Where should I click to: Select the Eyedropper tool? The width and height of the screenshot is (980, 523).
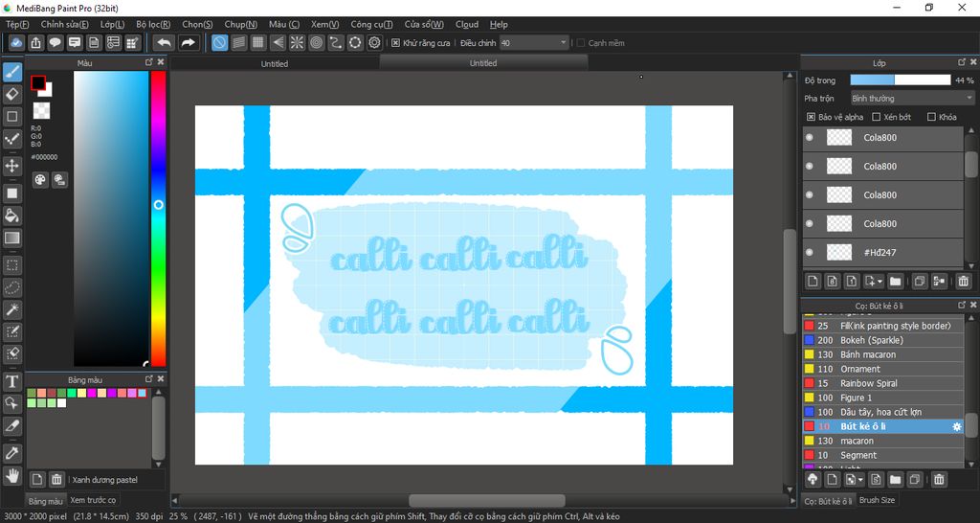coord(11,453)
